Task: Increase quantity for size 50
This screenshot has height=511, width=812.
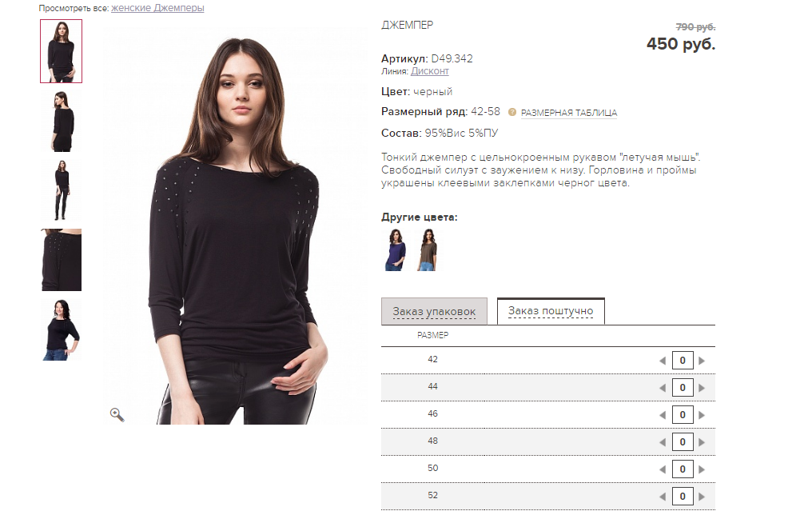Action: pos(702,469)
